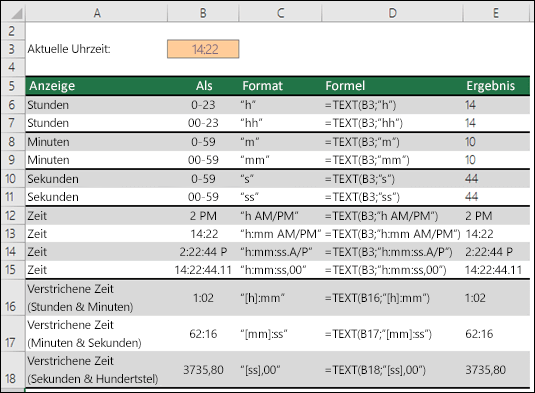
Task: Select row 18 header
Action: (13, 370)
